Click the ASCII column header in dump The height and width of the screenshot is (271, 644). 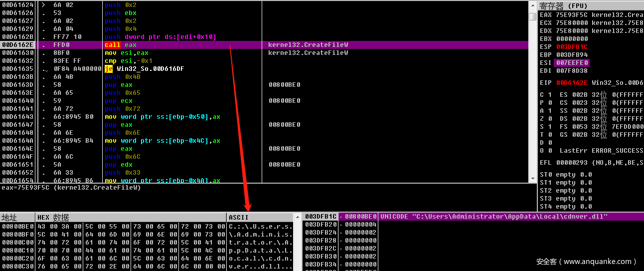tap(238, 218)
